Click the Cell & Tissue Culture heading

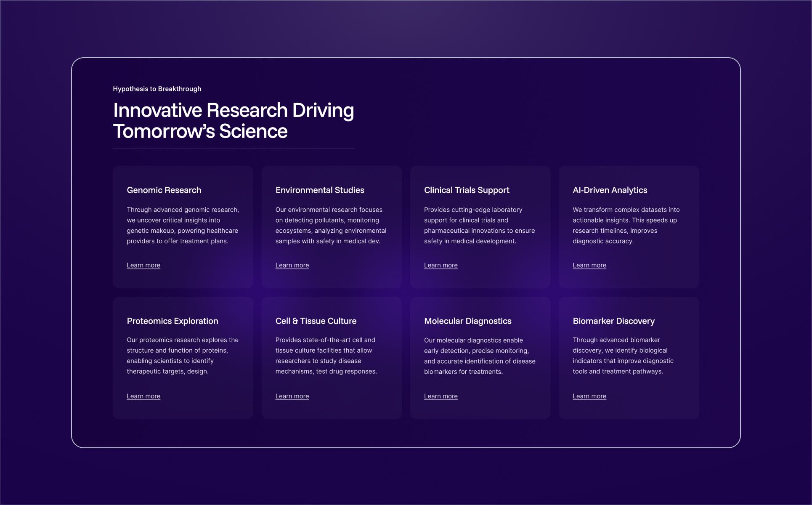coord(316,321)
